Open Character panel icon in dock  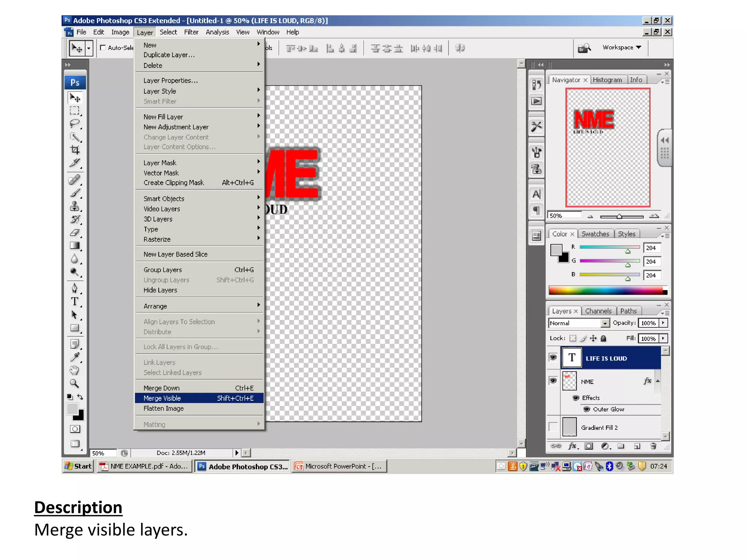536,194
